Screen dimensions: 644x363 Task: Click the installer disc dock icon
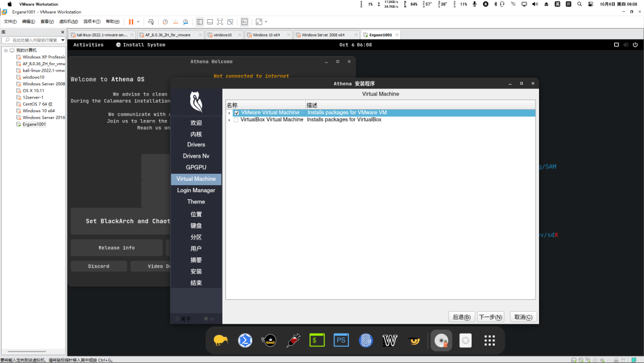click(441, 340)
